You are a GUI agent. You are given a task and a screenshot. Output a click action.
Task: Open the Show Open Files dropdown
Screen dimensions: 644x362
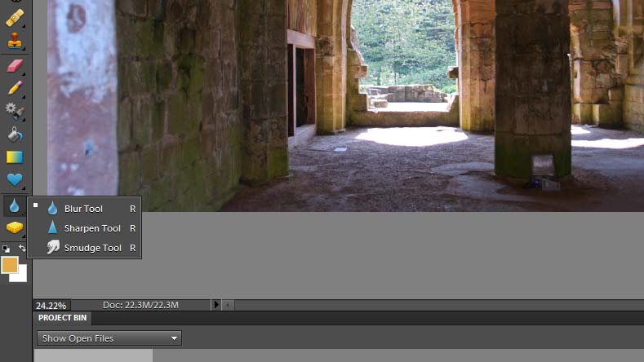coord(109,338)
